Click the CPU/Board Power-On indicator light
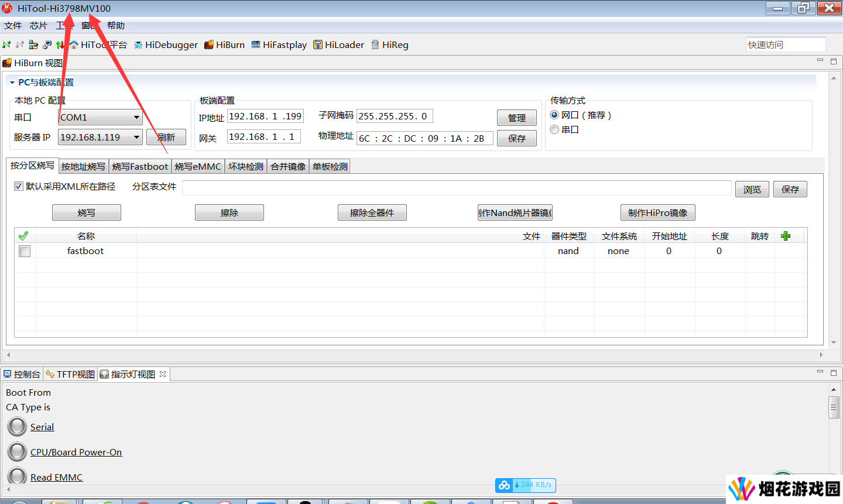The height and width of the screenshot is (504, 843). click(x=17, y=452)
